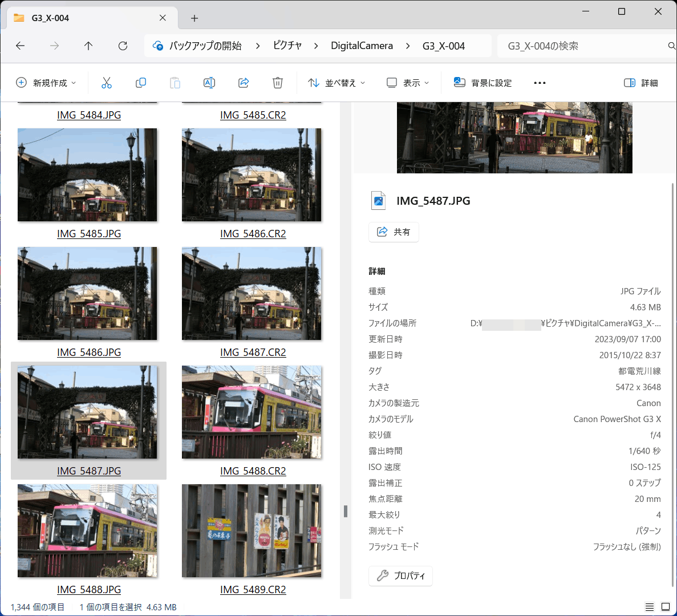
Task: Switch to details list view in status bar
Action: tap(650, 607)
